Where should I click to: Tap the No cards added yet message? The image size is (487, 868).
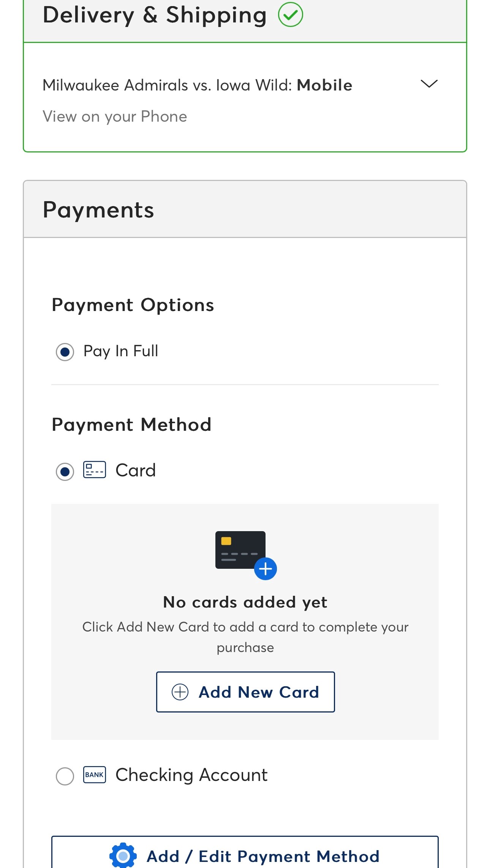click(x=245, y=602)
